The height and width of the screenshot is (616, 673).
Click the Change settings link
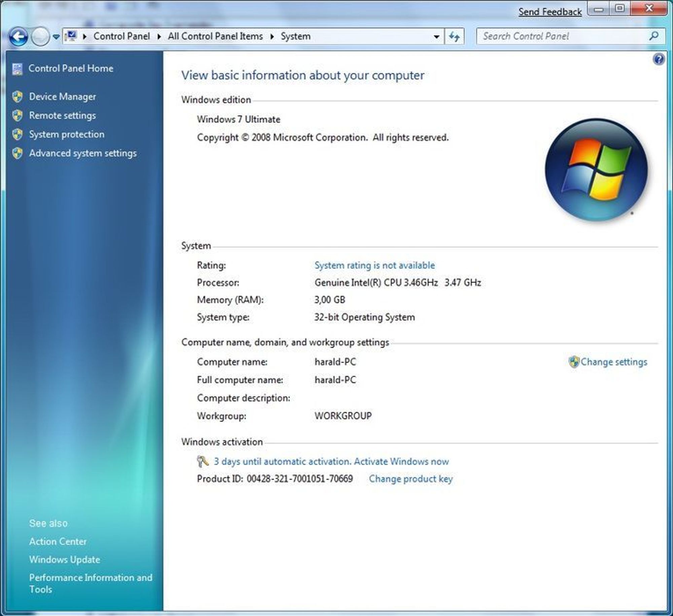614,362
